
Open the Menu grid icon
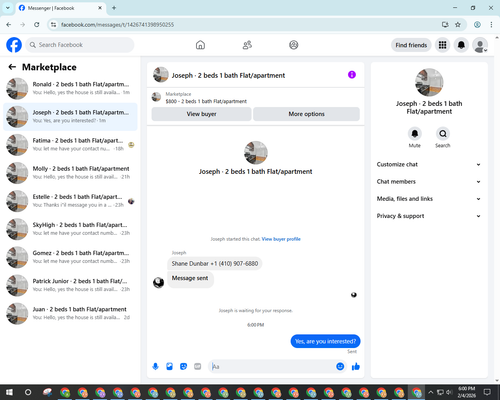tap(442, 45)
